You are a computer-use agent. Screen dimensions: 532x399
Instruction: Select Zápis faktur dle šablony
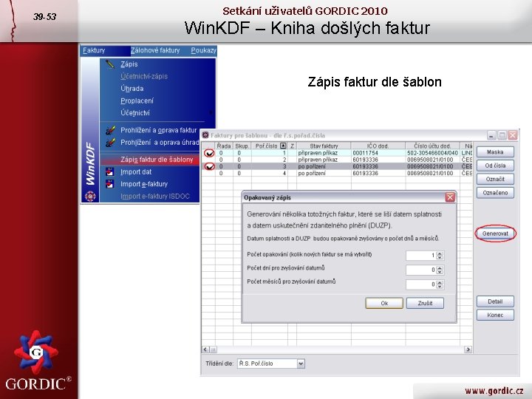pos(157,160)
